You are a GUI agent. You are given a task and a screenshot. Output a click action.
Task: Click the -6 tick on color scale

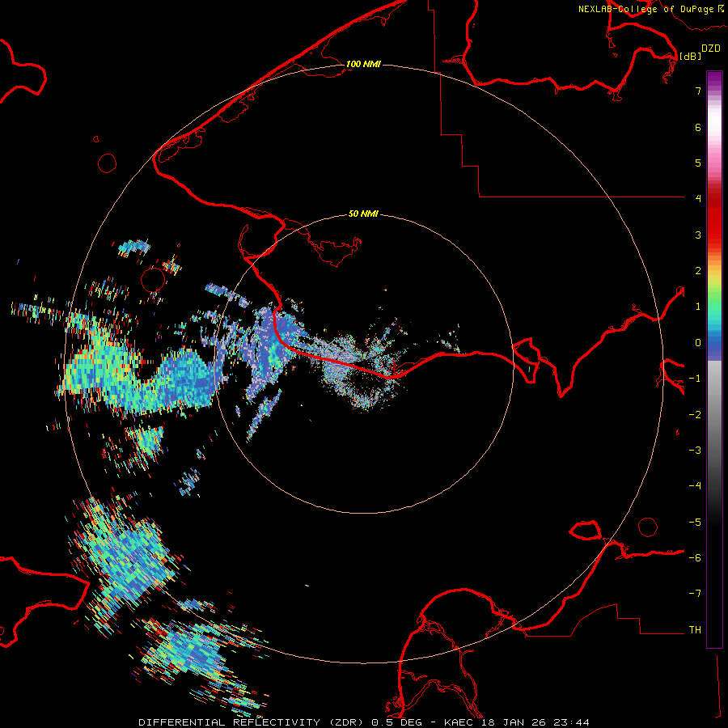(695, 558)
